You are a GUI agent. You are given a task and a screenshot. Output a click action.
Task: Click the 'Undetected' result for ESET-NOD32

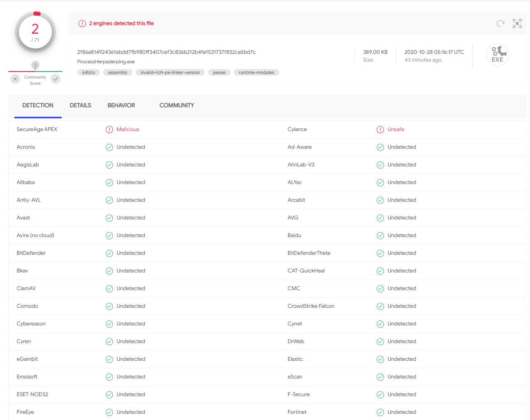131,395
